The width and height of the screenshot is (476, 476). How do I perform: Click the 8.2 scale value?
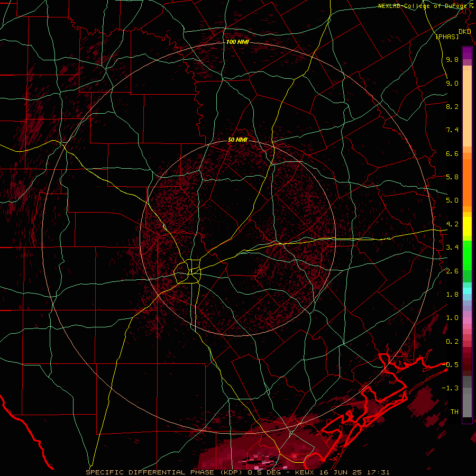[452, 106]
